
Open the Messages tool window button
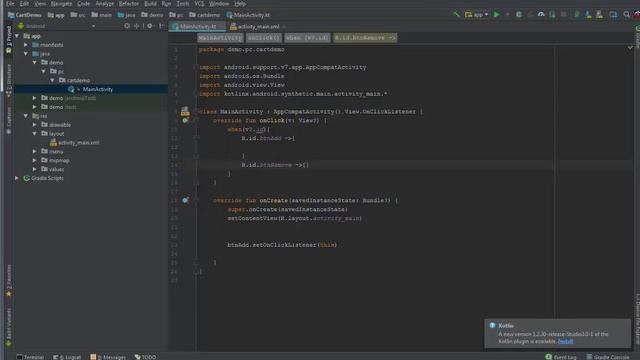(x=108, y=357)
